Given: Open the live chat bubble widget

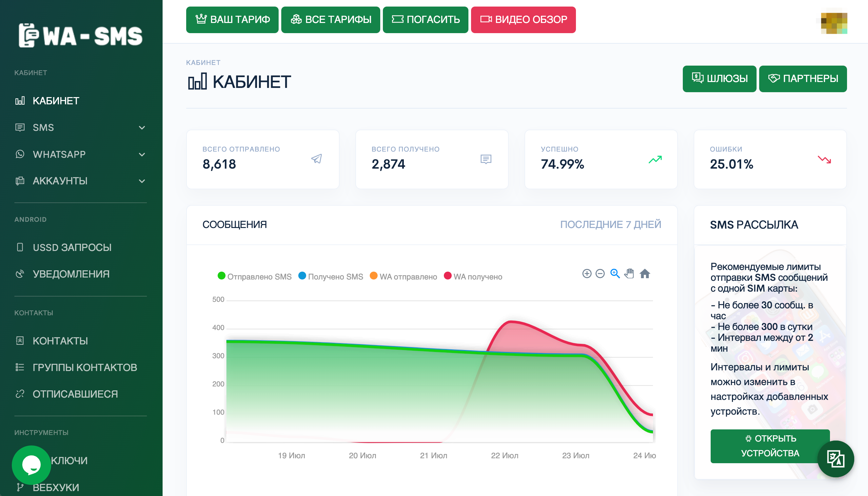Looking at the screenshot, I should click(x=31, y=465).
